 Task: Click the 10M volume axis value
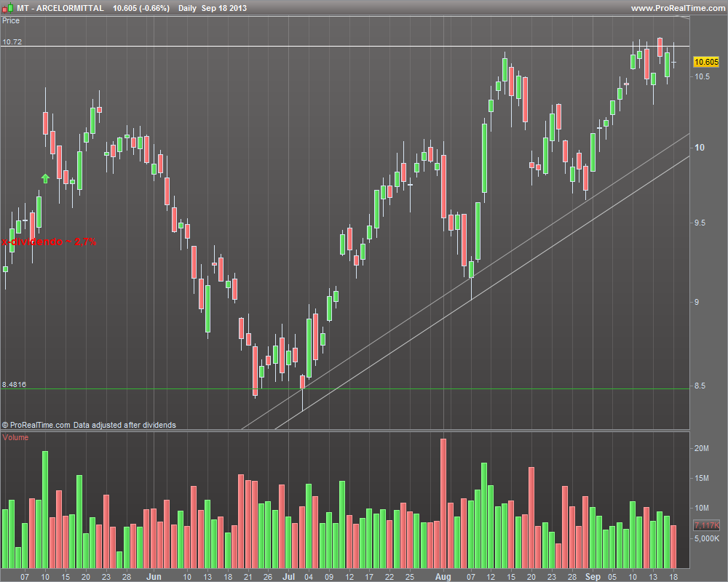(702, 508)
